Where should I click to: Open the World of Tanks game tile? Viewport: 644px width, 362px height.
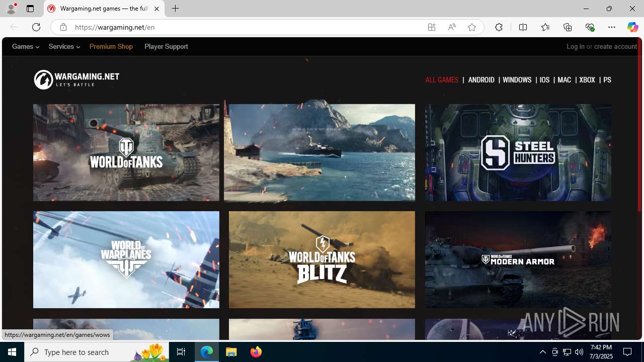(x=126, y=152)
